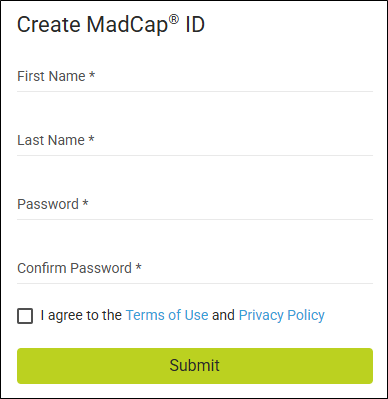Image resolution: width=388 pixels, height=399 pixels.
Task: Click the required asterisk beside Last Name
Action: (x=91, y=139)
